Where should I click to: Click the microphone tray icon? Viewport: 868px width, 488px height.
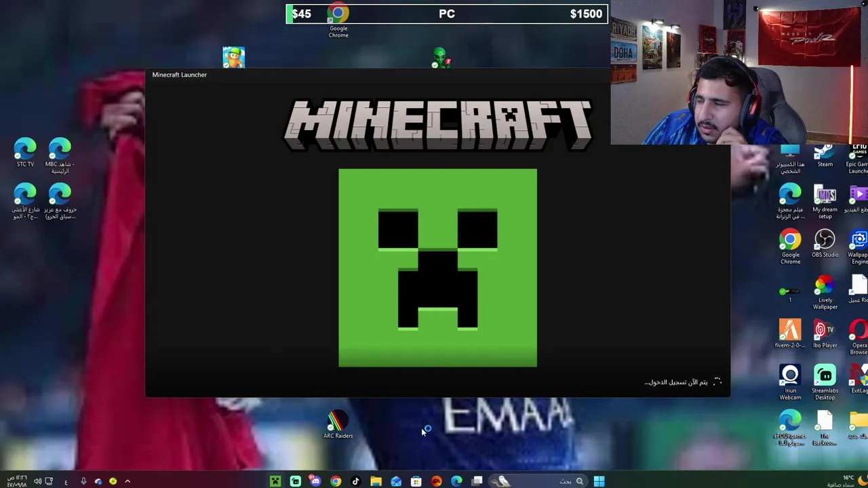click(83, 481)
